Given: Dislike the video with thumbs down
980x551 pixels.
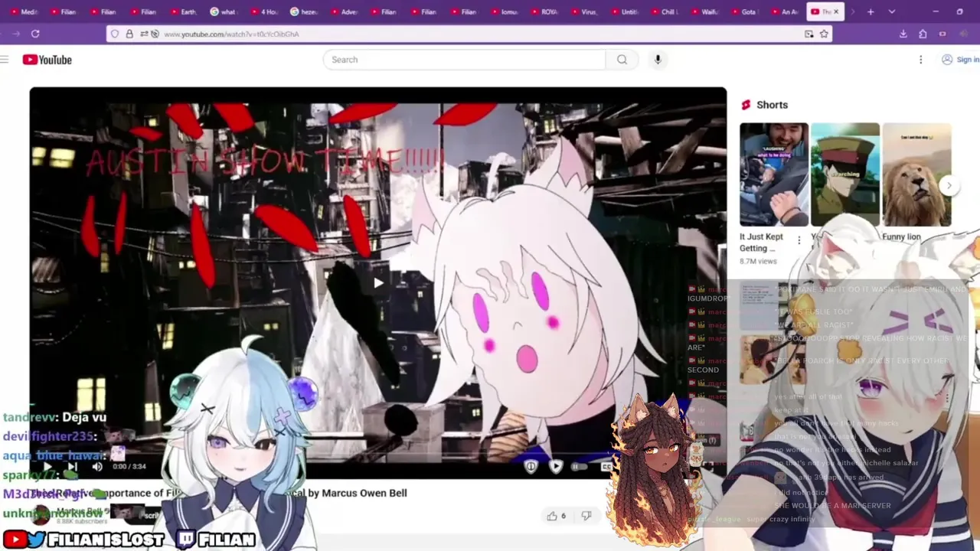Looking at the screenshot, I should (586, 516).
